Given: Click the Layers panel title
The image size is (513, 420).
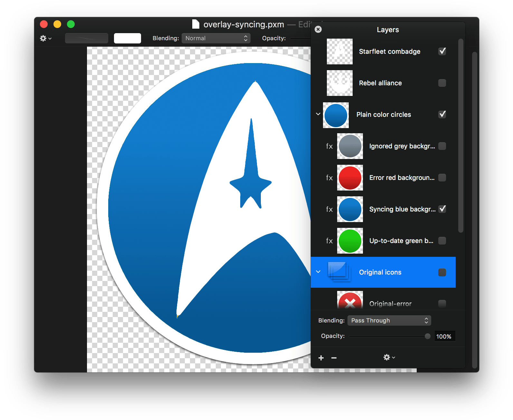Looking at the screenshot, I should click(x=388, y=30).
